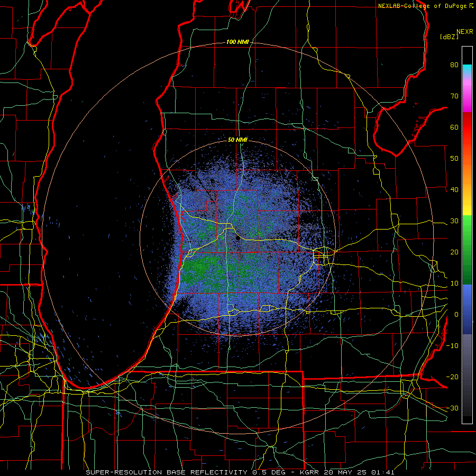Click the 50 dBZ scale value

click(x=454, y=159)
